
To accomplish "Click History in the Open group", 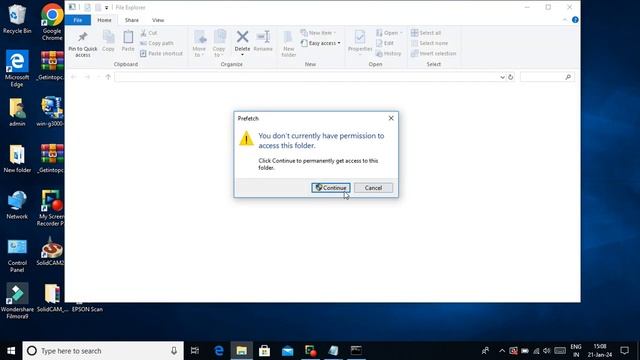I will tap(388, 53).
